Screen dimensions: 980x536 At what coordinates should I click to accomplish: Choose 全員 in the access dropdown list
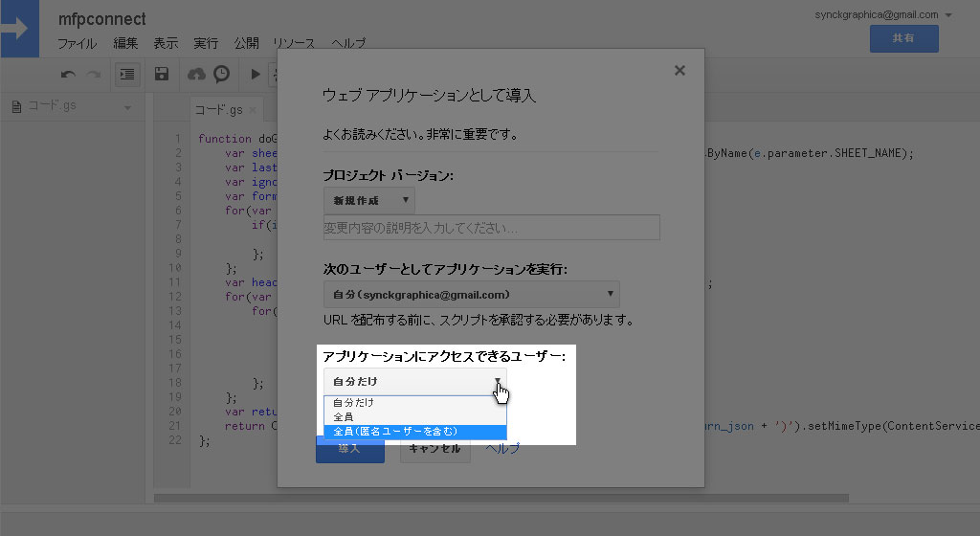pyautogui.click(x=414, y=417)
